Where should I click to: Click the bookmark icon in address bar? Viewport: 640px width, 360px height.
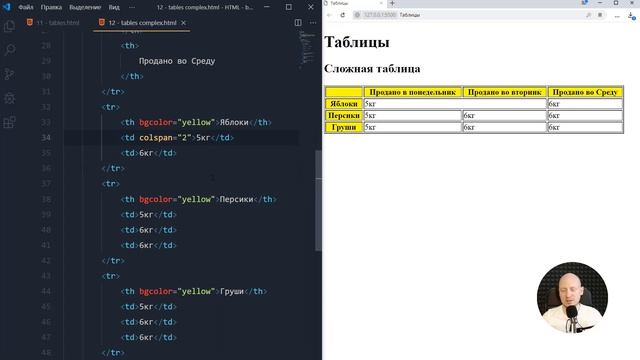click(600, 15)
